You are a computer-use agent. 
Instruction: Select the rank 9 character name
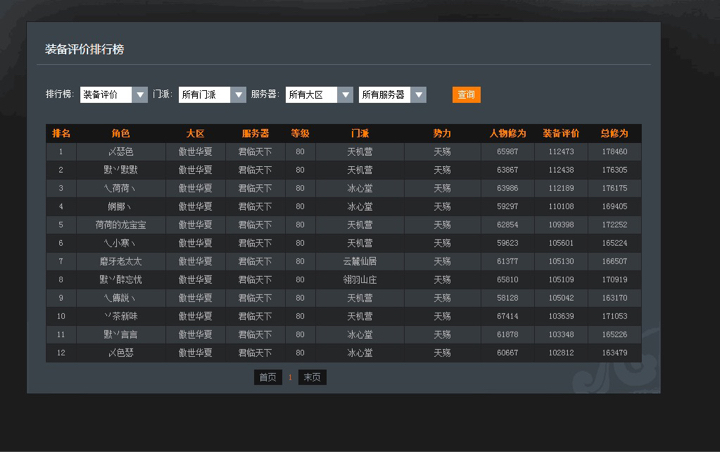coord(121,298)
